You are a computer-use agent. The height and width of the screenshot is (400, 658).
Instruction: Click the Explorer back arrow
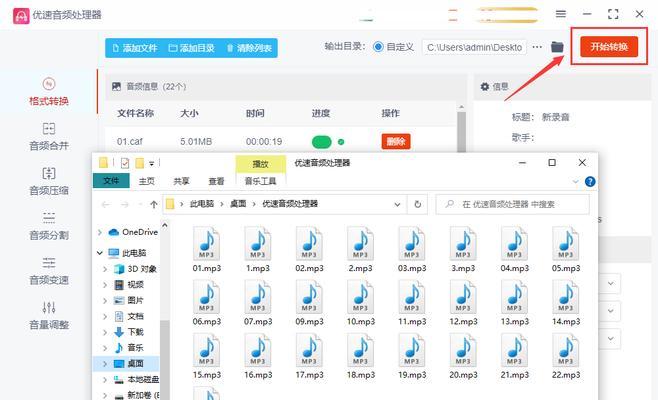click(x=106, y=204)
